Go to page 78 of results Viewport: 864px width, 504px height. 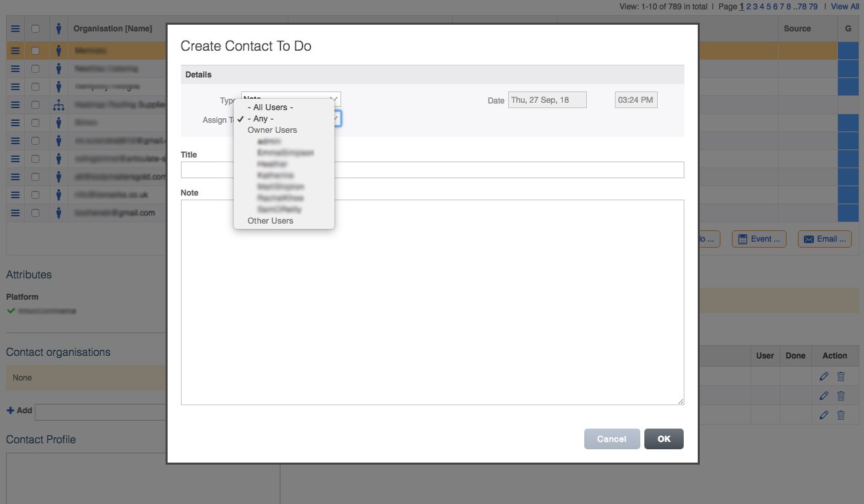point(801,7)
